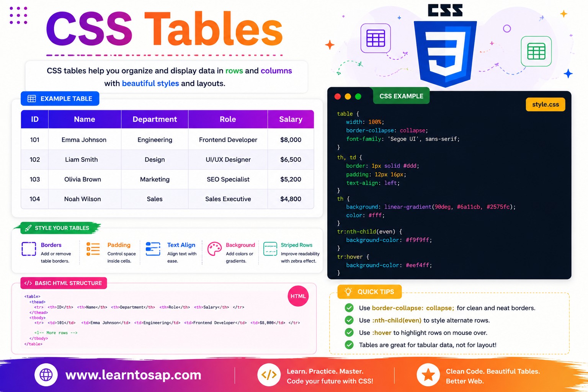Click the pink HTML circle badge
The width and height of the screenshot is (588, 392).
click(298, 296)
